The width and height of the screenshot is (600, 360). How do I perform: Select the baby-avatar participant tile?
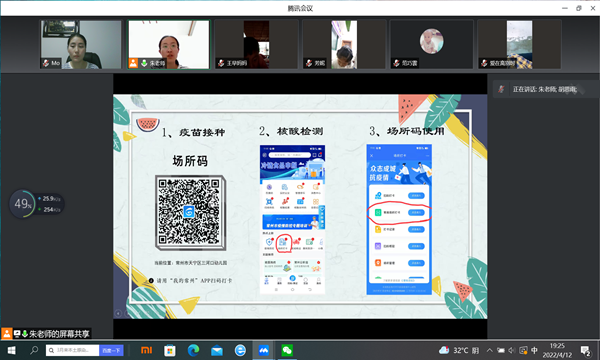[x=432, y=45]
